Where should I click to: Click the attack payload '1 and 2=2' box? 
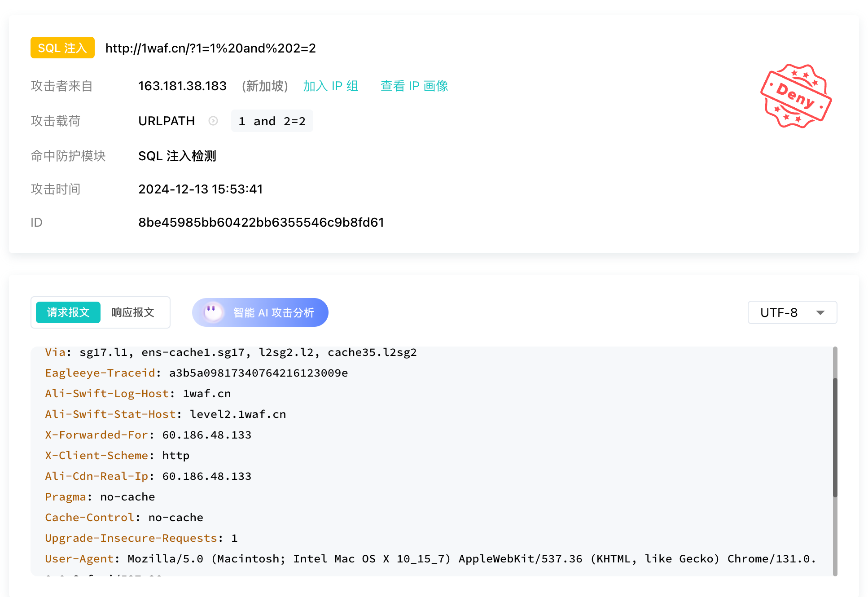coord(272,121)
